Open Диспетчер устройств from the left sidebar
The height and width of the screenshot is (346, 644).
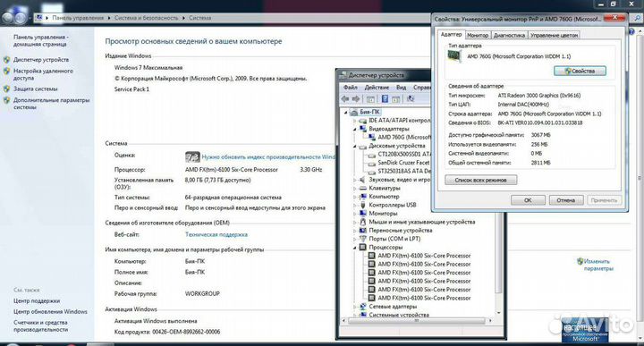point(41,60)
